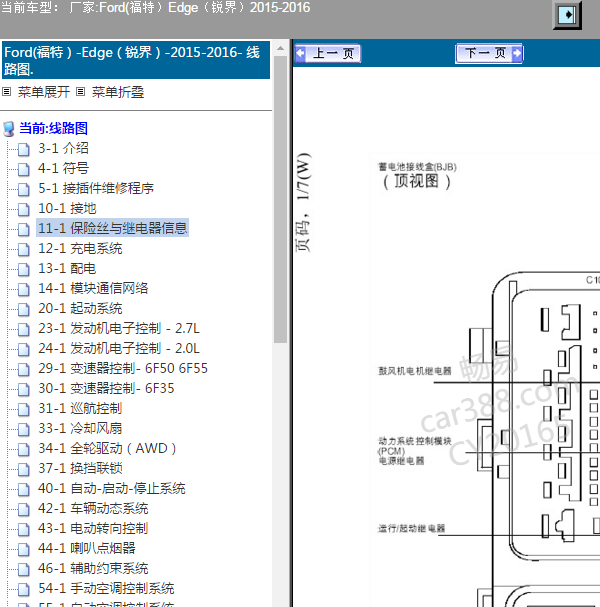Click page icon beside 24-1 发动机电子控制 2.0L
Viewport: 600px width, 607px height.
pos(24,349)
